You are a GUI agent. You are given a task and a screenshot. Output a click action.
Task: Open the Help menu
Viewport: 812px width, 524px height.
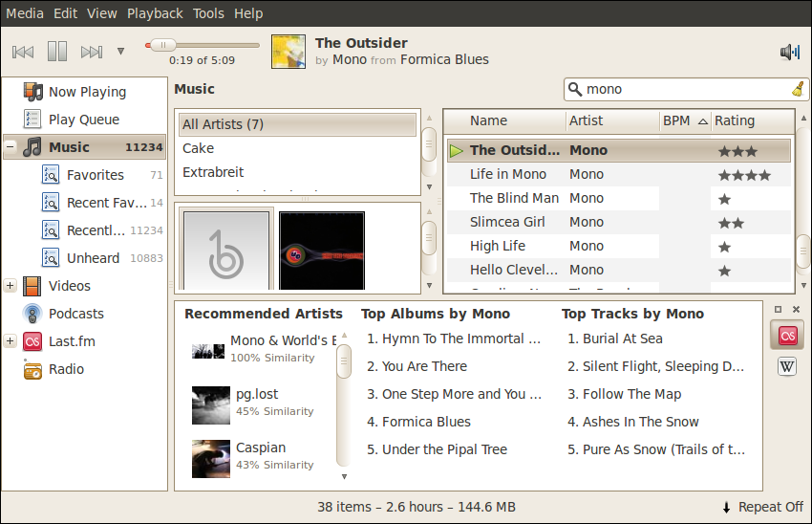coord(248,13)
